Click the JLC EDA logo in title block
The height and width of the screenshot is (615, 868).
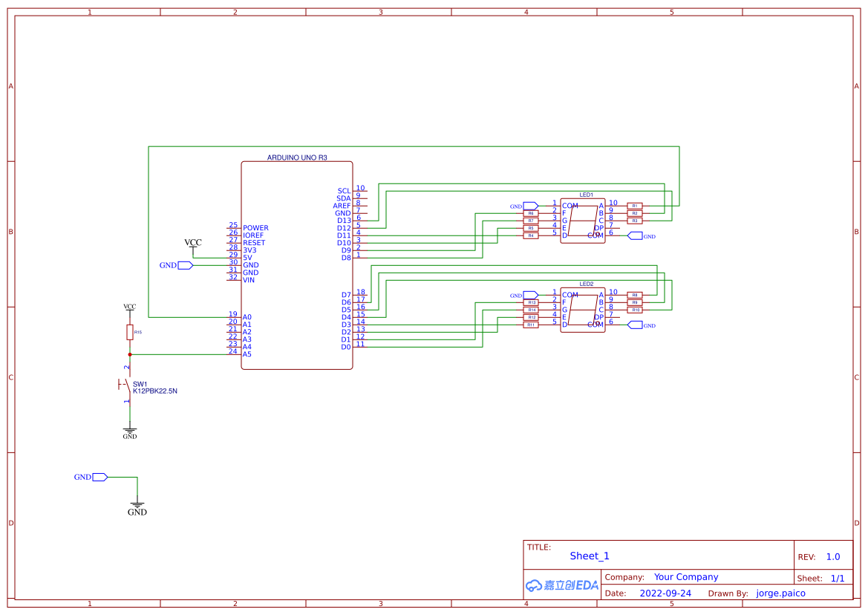coord(561,585)
